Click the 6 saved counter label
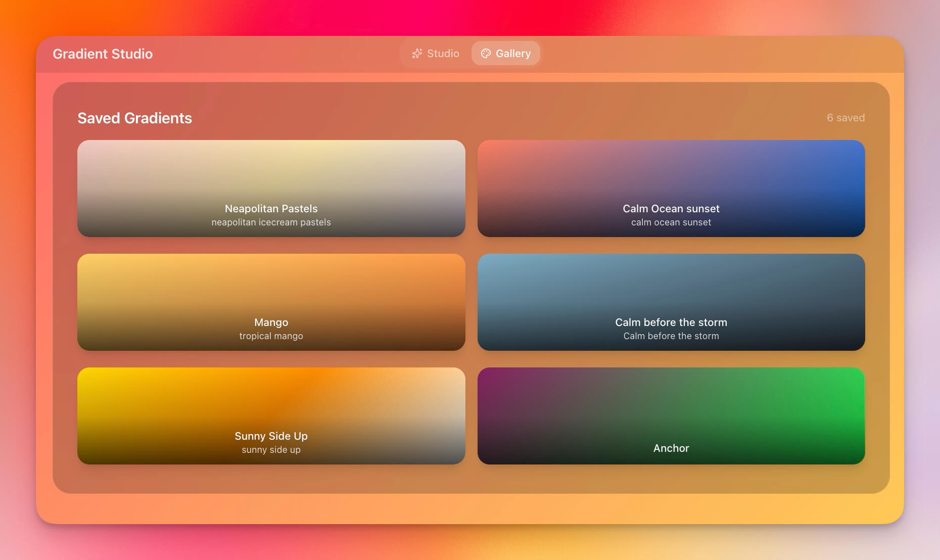Viewport: 940px width, 560px height. click(x=845, y=118)
